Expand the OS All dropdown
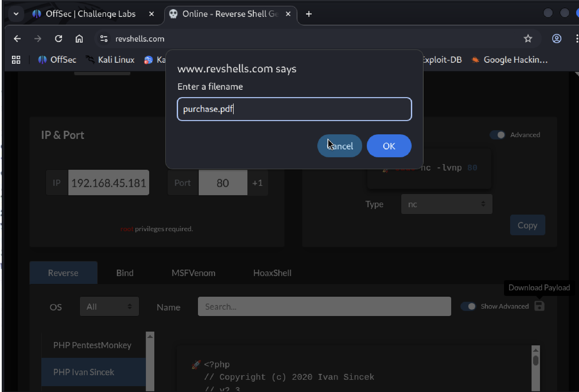This screenshot has width=579, height=392. (109, 306)
